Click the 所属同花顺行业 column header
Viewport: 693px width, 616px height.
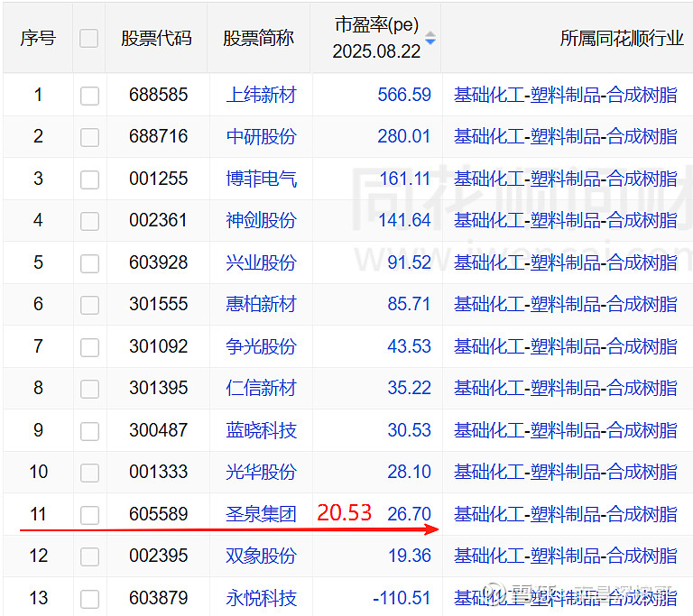[x=622, y=38]
